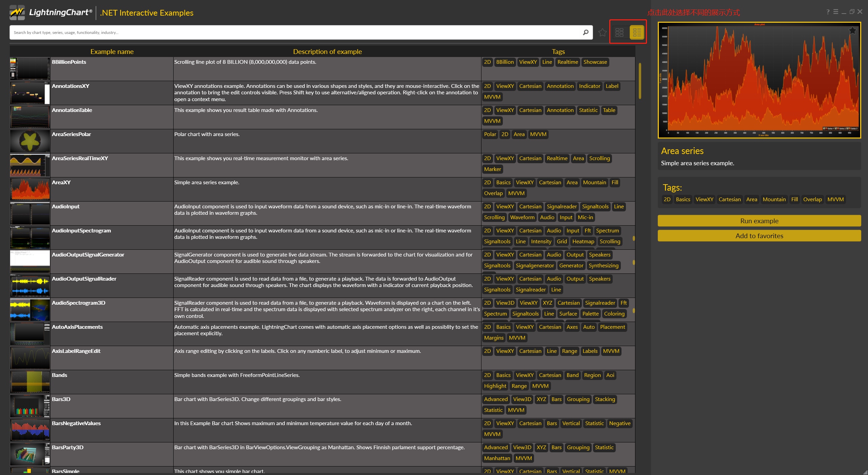Click the Mic-in tag
The height and width of the screenshot is (475, 868).
point(585,217)
